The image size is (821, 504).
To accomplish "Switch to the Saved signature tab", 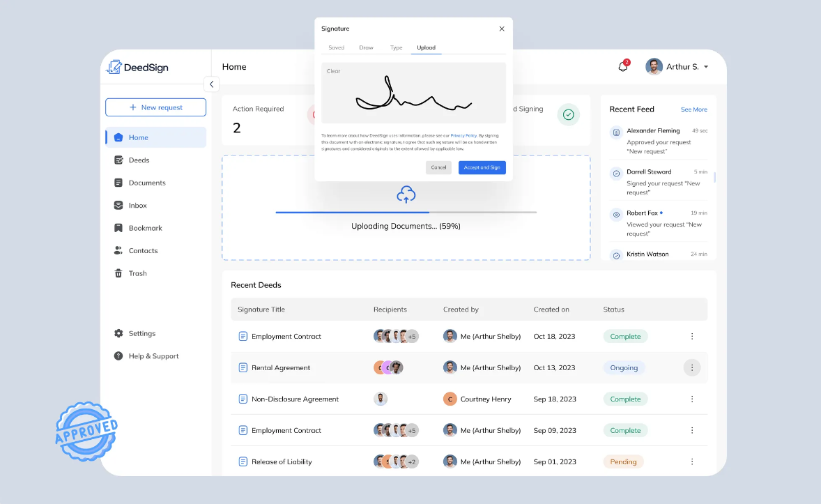I will pyautogui.click(x=337, y=47).
